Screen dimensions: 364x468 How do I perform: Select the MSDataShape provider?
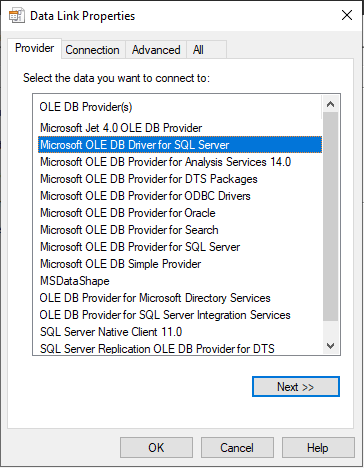click(x=75, y=281)
